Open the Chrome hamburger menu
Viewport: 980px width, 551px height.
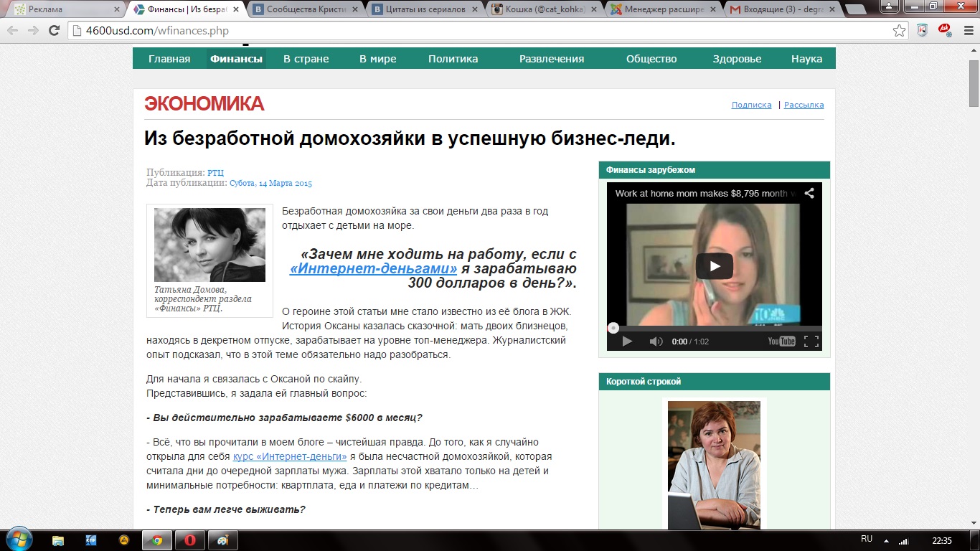pos(968,31)
